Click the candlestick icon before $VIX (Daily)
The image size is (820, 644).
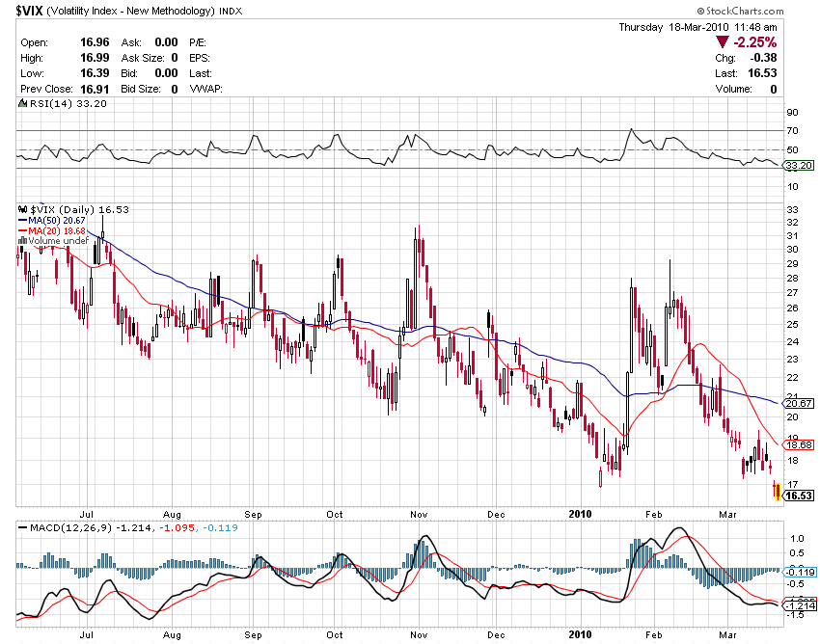click(x=23, y=209)
